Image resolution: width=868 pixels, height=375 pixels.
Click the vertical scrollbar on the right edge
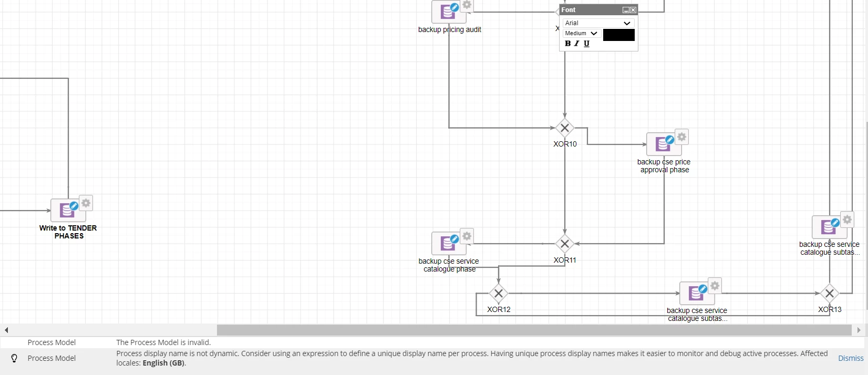[x=866, y=215]
